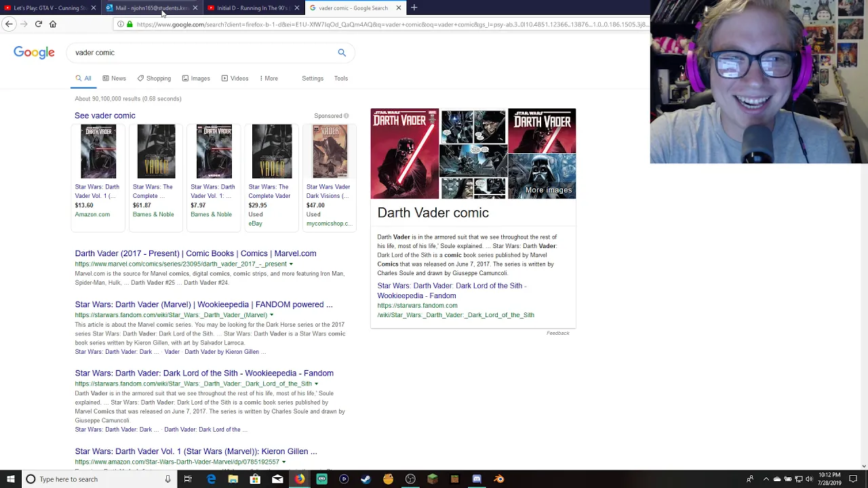Viewport: 868px width, 488px height.
Task: Open Darth Vader Vol. 1 Kieron Gillen result
Action: pyautogui.click(x=196, y=451)
